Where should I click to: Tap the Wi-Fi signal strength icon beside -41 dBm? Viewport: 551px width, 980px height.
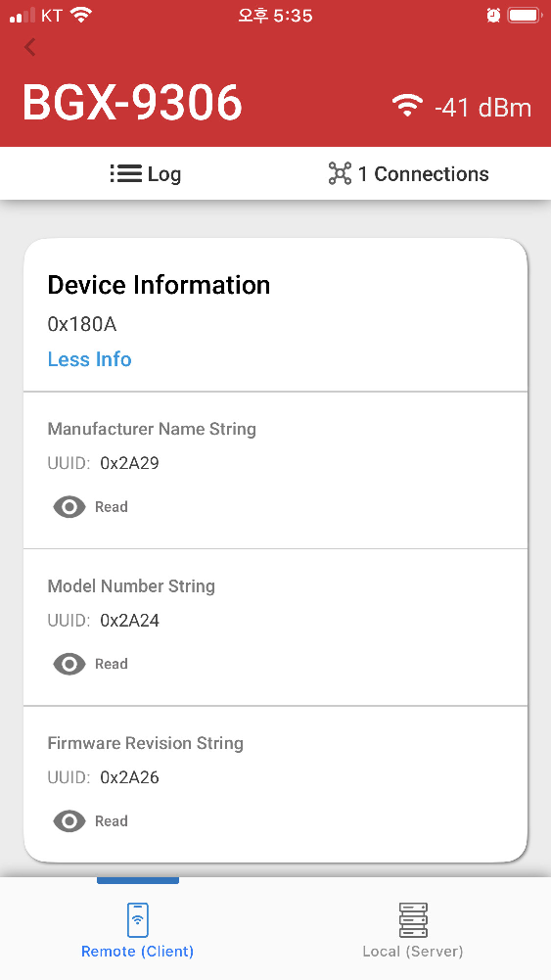[x=407, y=106]
